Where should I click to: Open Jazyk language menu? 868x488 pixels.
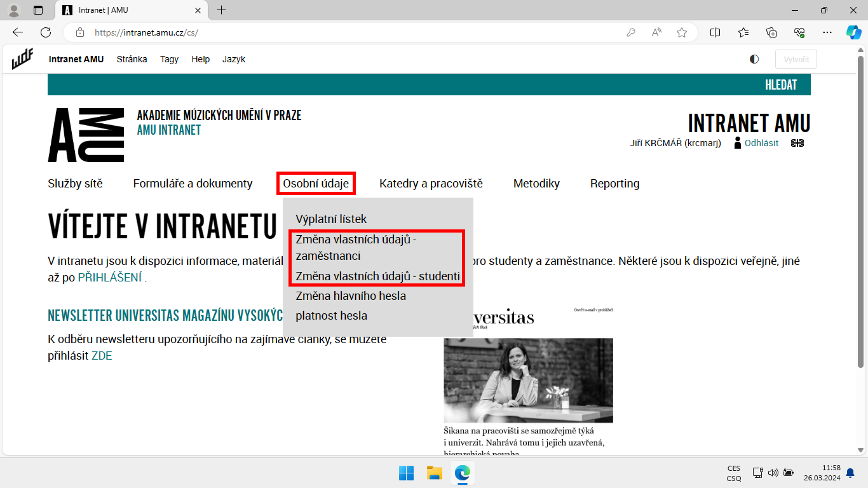coord(234,59)
